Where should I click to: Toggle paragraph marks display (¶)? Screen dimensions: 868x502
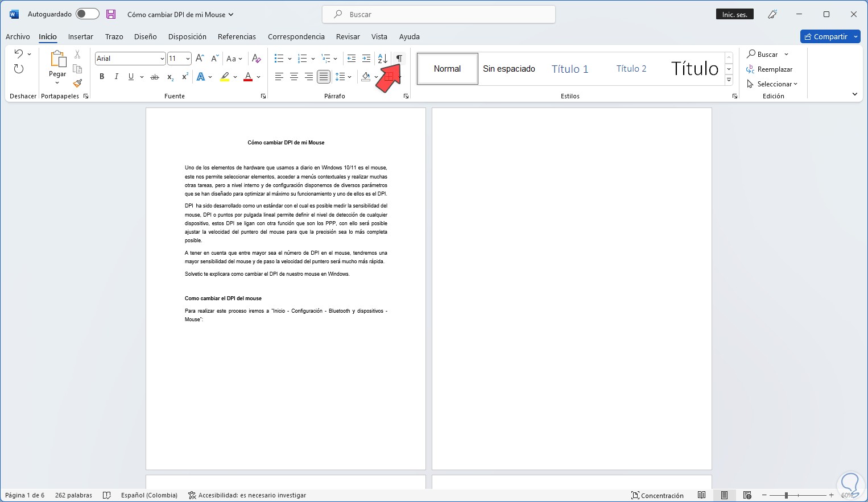click(399, 59)
